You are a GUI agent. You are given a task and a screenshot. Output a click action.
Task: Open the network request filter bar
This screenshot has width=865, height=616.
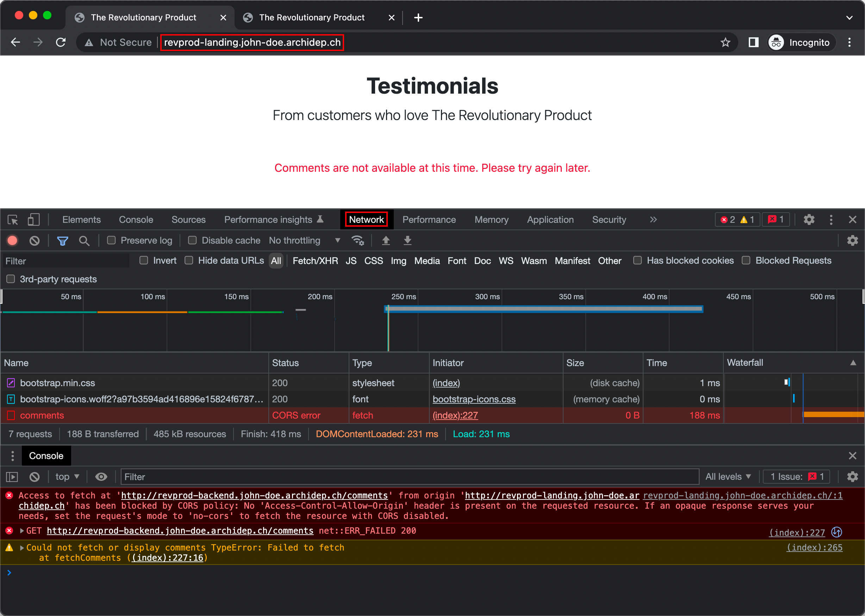(62, 240)
